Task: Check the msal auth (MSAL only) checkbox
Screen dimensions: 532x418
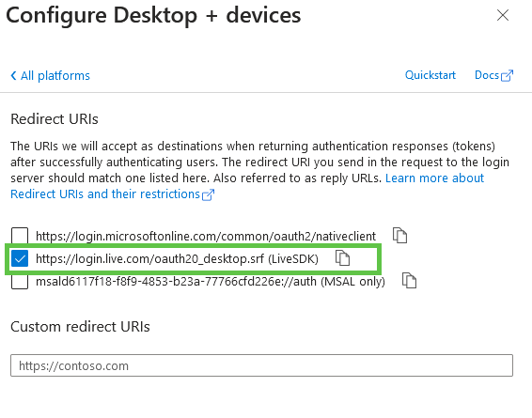Action: 20,282
